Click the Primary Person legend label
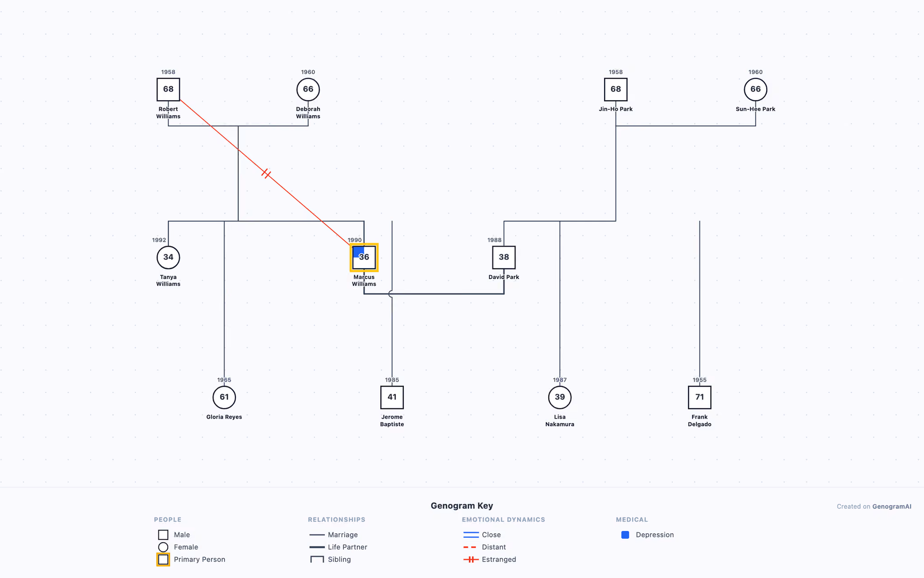This screenshot has height=578, width=924. [x=199, y=559]
